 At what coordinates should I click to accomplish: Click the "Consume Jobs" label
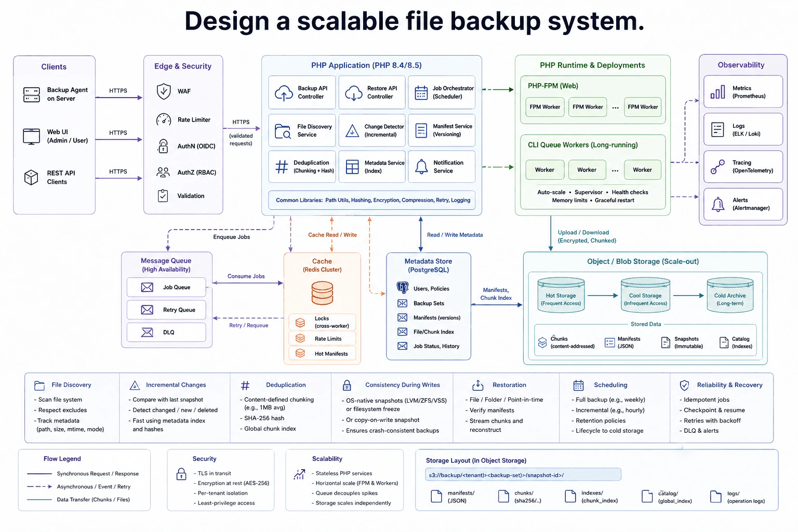[246, 276]
